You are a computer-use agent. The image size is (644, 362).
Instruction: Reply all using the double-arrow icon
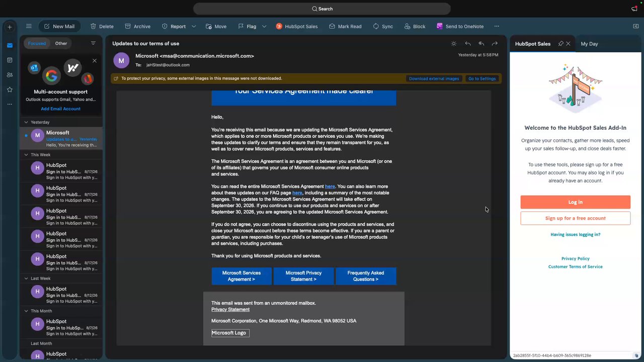481,44
